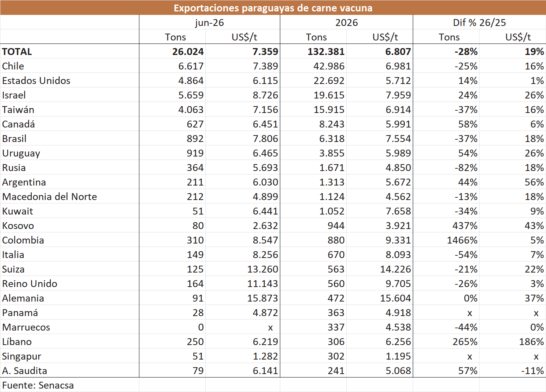Image resolution: width=546 pixels, height=392 pixels.
Task: Select Rusia's -82% difference cell
Action: coord(466,168)
